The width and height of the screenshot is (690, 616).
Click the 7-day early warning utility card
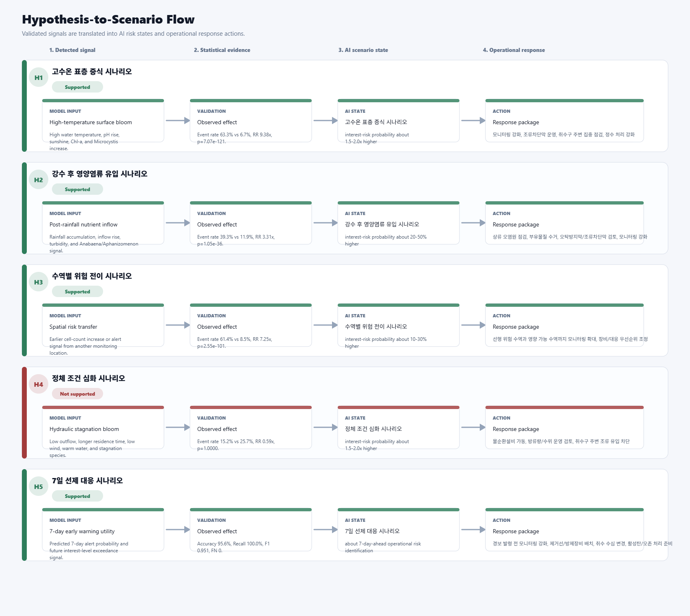point(103,530)
